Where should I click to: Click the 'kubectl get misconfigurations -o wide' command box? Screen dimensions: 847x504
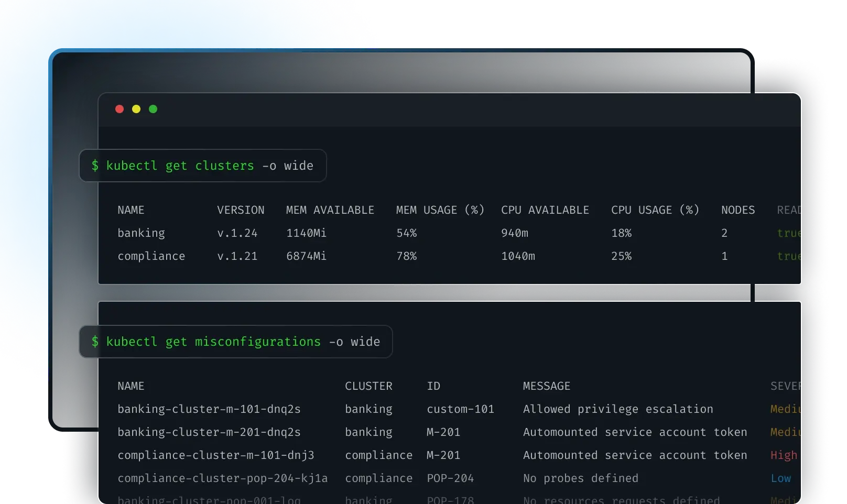tap(235, 342)
